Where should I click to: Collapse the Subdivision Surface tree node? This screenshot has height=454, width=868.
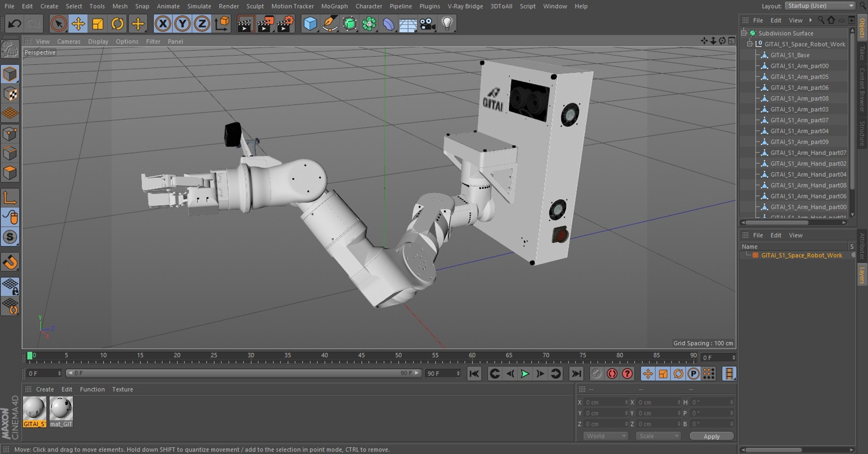744,33
